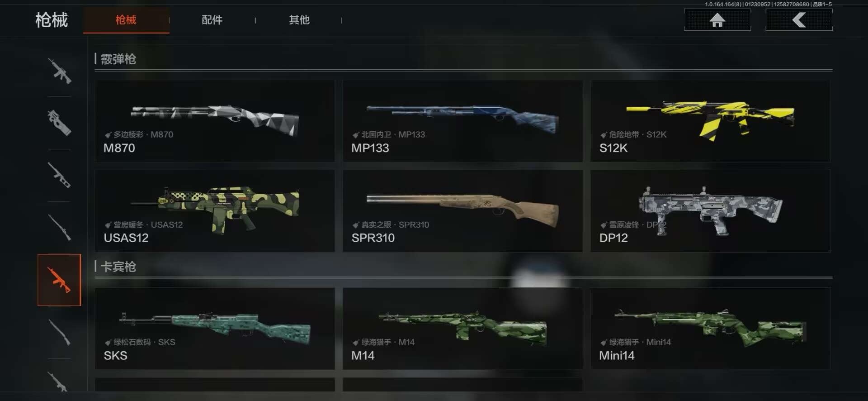Select the M870 shotgun card
The width and height of the screenshot is (868, 401).
[215, 121]
